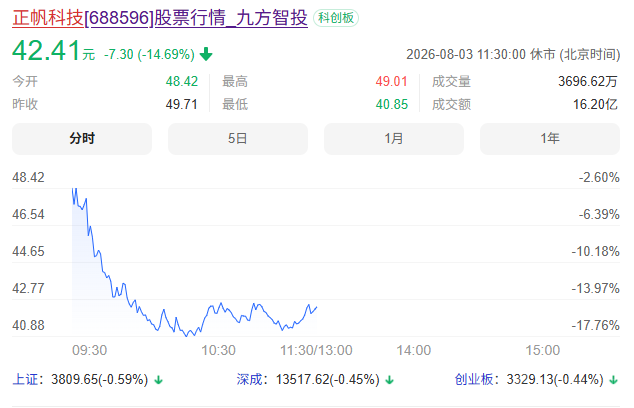Screen dimensions: 634x408
Task: Open the 正帆科技[688596]股票行情 title link
Action: tap(160, 18)
